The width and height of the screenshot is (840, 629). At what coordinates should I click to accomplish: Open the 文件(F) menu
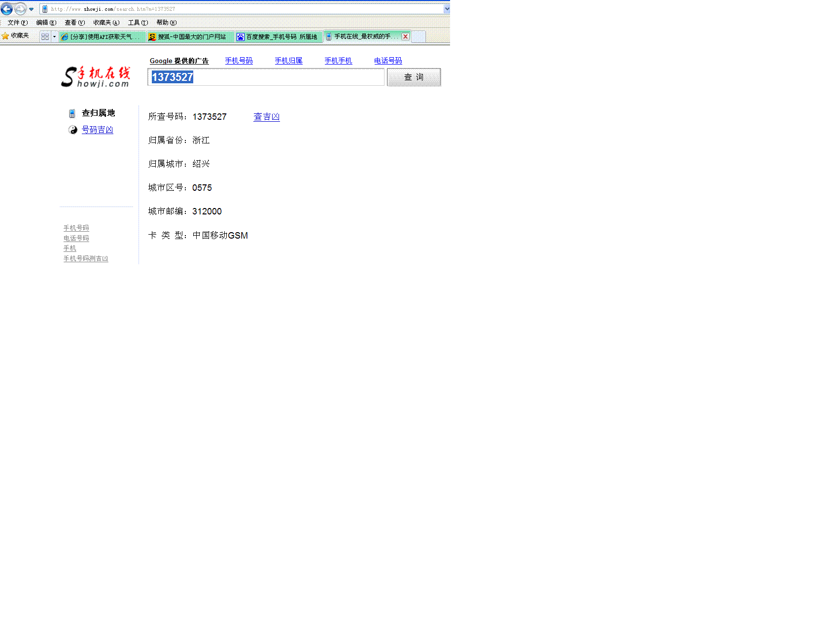pos(17,23)
